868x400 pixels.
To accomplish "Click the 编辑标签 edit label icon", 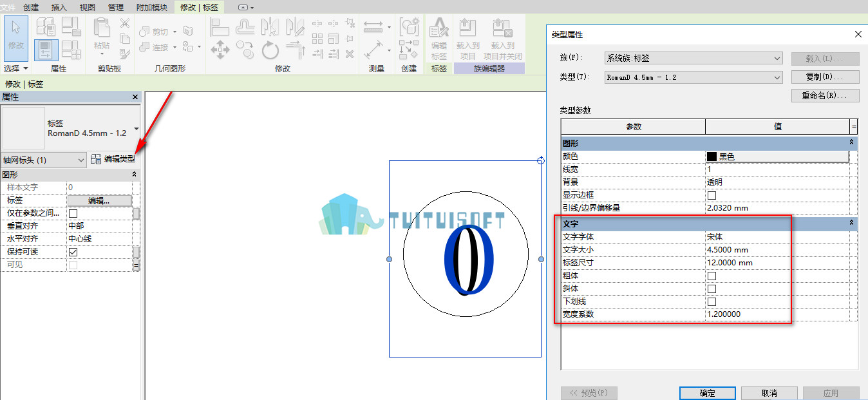I will (x=439, y=38).
